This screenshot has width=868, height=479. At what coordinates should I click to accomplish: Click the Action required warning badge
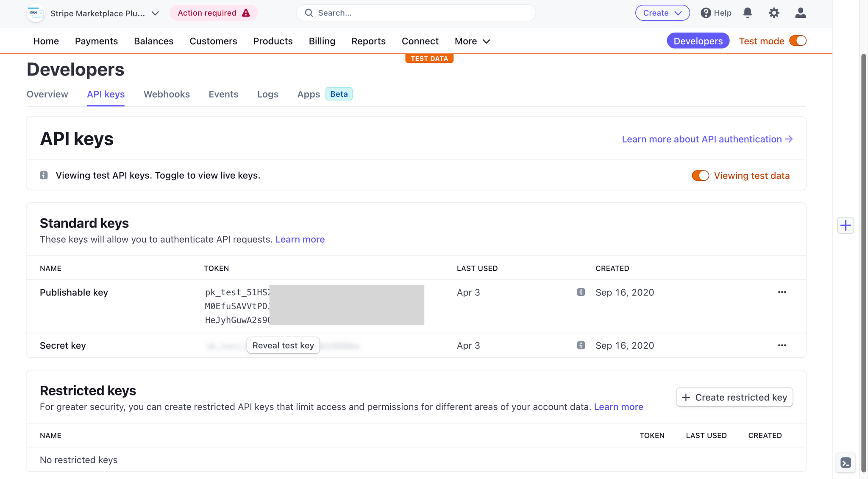(x=214, y=13)
